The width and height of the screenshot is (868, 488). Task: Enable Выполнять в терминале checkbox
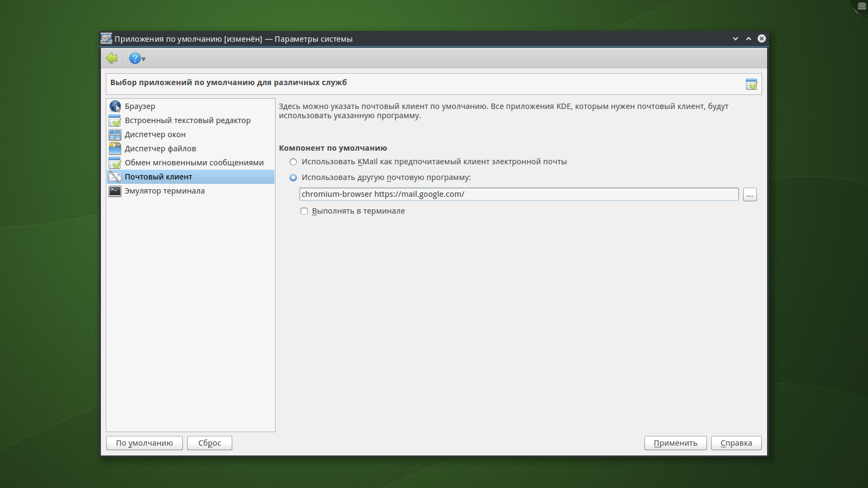304,211
